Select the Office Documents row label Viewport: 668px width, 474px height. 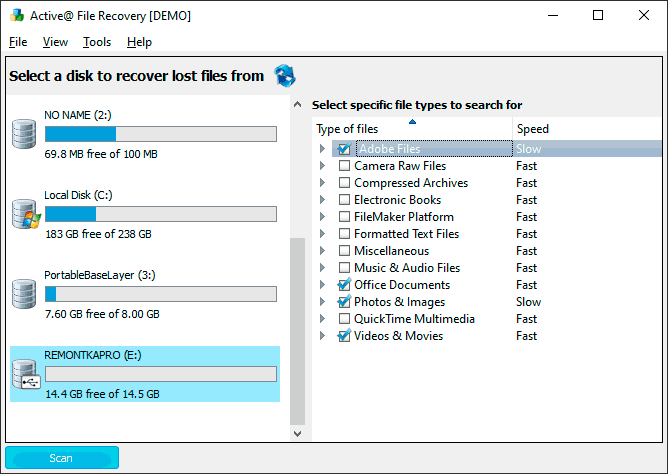tap(402, 285)
